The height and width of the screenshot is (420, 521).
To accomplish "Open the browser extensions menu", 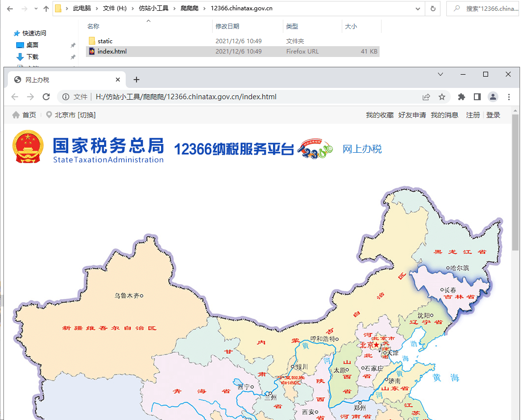I will click(462, 97).
